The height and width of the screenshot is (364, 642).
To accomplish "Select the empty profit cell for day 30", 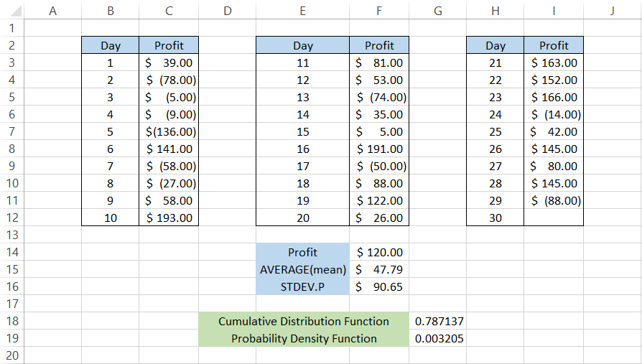I will coord(553,218).
